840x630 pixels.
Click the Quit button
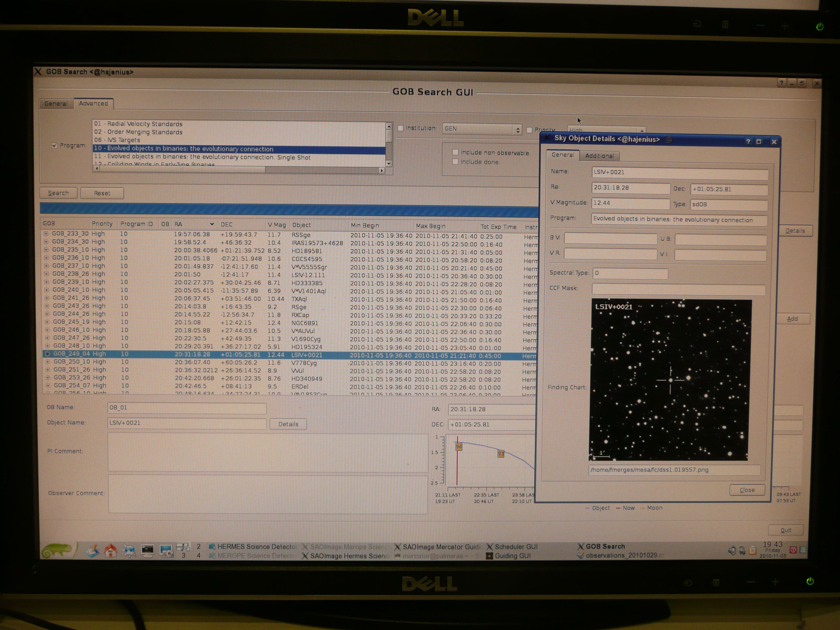(786, 530)
